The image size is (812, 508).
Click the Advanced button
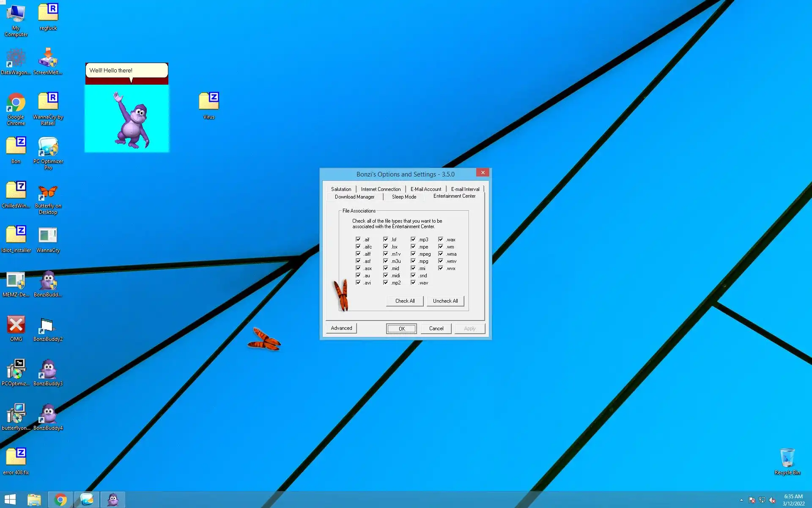[x=341, y=328]
